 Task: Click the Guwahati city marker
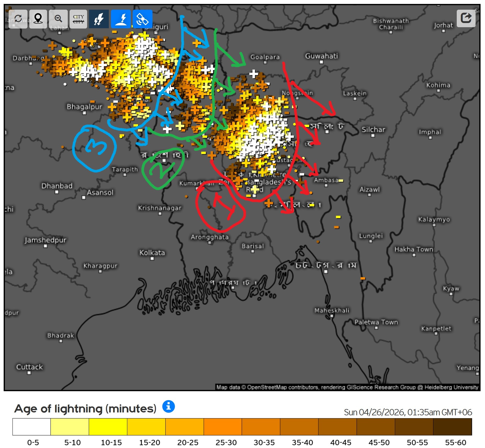coord(321,62)
